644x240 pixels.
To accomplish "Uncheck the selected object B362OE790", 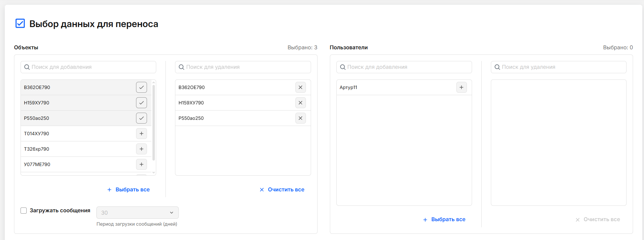I will pyautogui.click(x=141, y=87).
